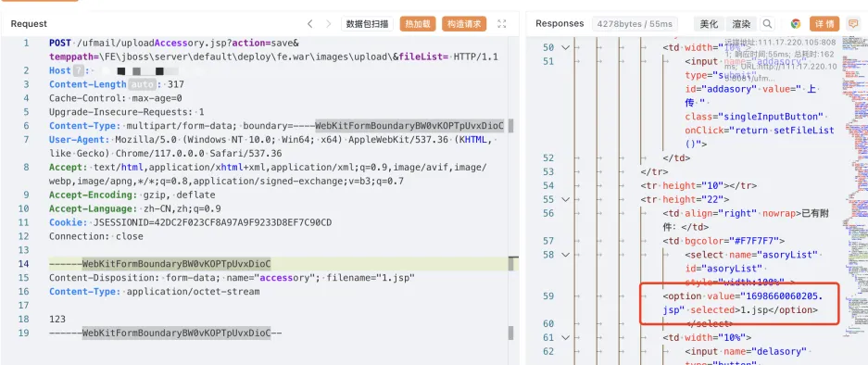Click the Responses panel title
Screen dimensions: 868x365
560,24
